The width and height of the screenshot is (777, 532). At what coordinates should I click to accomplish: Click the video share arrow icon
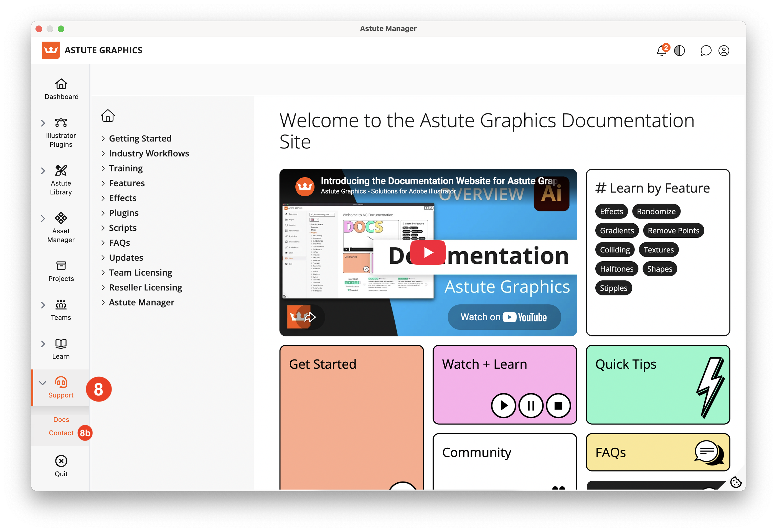310,317
